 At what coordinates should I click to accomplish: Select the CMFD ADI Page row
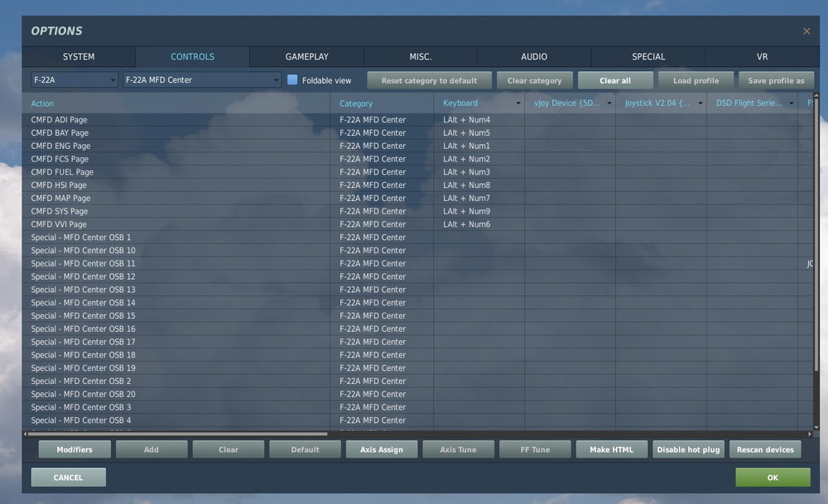pos(417,120)
